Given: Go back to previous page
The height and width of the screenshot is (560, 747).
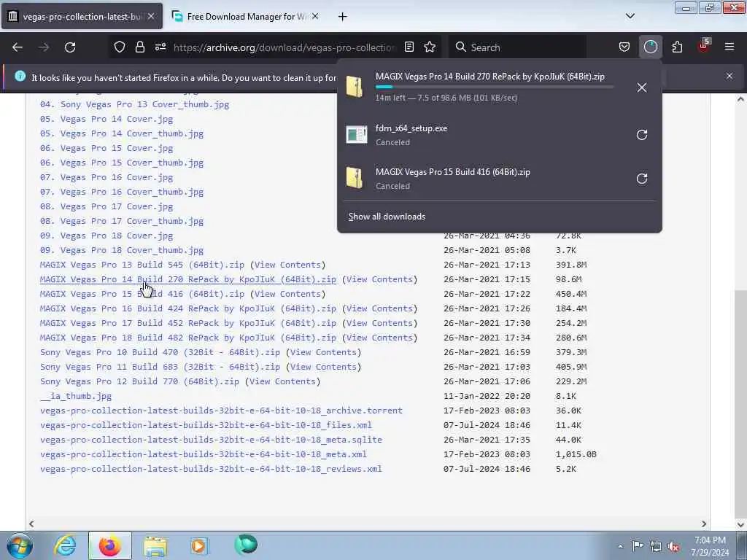Looking at the screenshot, I should (18, 47).
